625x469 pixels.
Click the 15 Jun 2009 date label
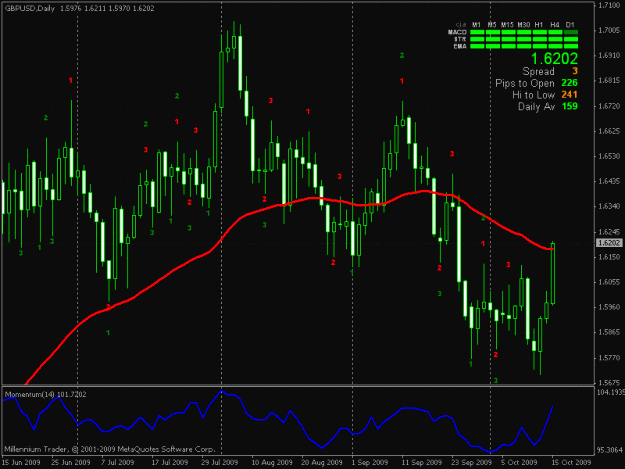[x=21, y=462]
